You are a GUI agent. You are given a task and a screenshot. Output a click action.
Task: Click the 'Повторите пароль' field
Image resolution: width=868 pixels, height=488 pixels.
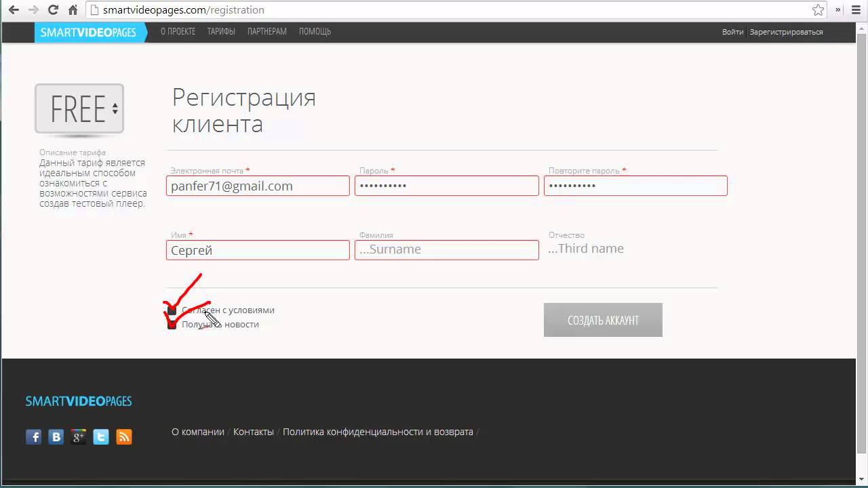pos(635,186)
